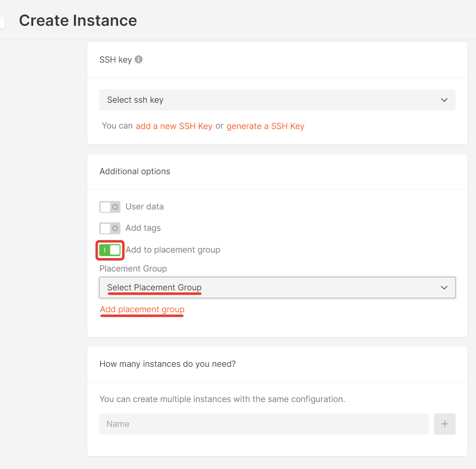Disable the Add to placement group toggle
Screen dimensions: 476x469
[110, 250]
